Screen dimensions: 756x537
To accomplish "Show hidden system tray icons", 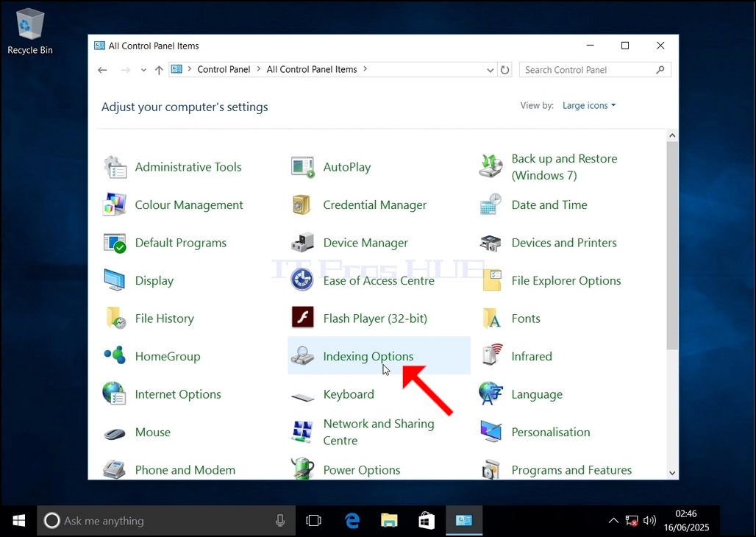I will (x=613, y=521).
